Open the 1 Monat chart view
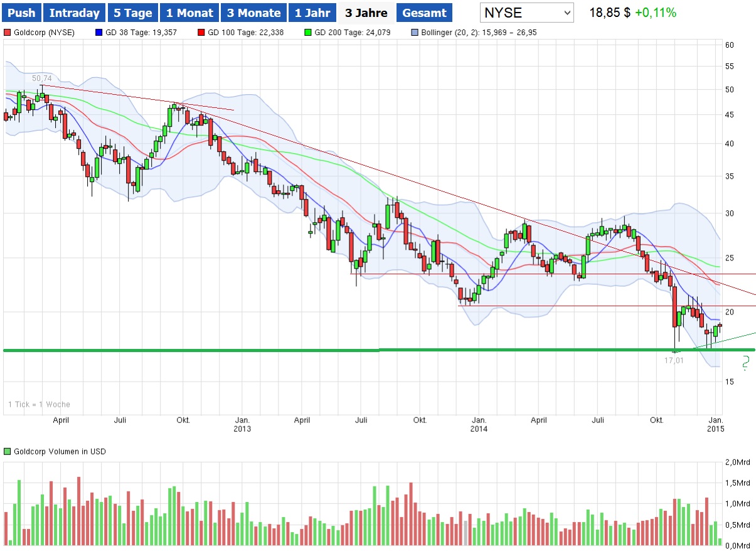Viewport: 756px width, 551px height. pyautogui.click(x=189, y=12)
